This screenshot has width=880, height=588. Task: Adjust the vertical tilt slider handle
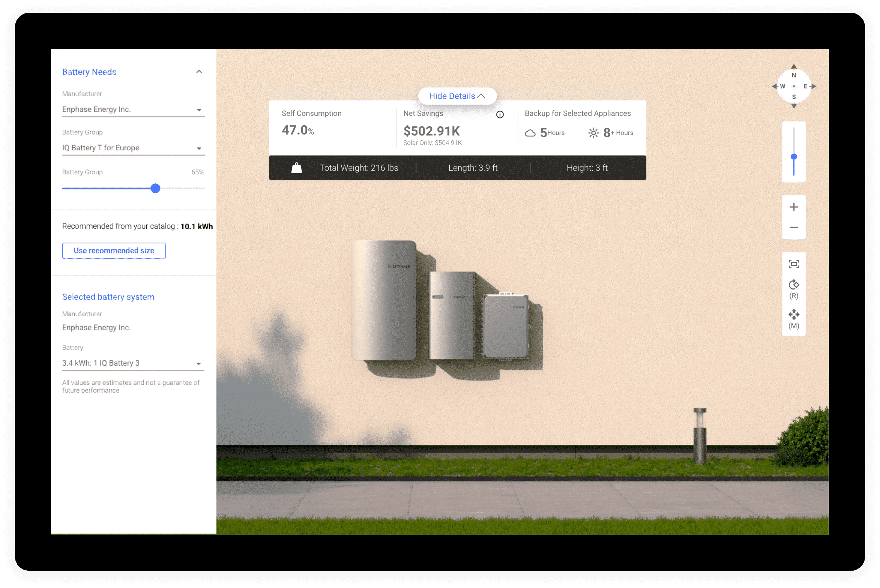click(x=794, y=156)
